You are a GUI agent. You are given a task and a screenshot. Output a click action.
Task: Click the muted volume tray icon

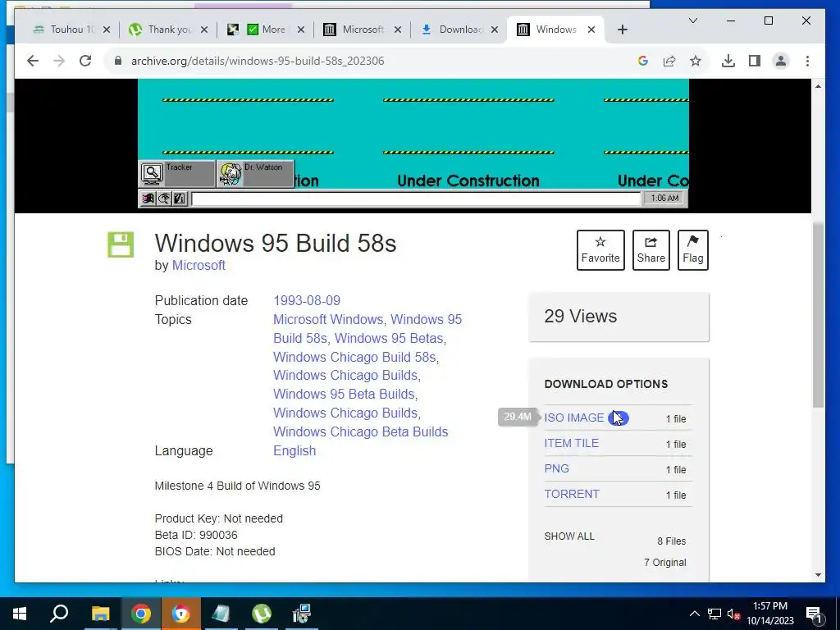pyautogui.click(x=734, y=614)
